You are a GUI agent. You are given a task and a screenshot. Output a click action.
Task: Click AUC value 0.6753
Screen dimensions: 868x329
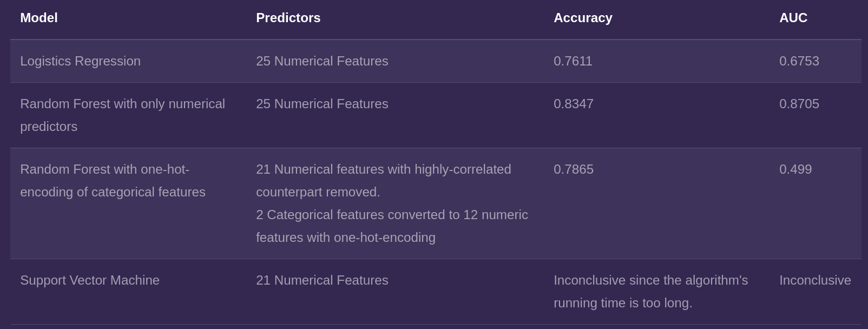[x=799, y=61]
